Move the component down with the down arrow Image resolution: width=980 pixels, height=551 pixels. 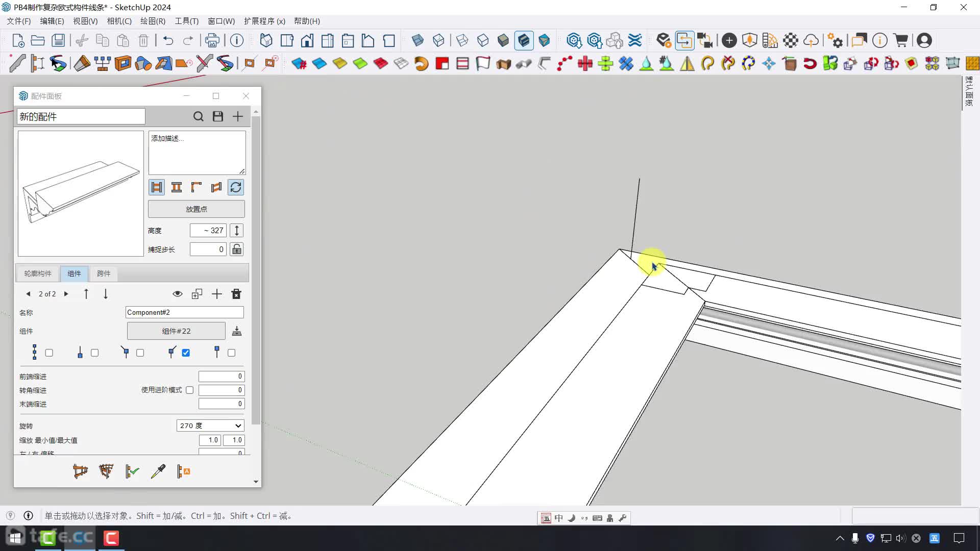click(x=105, y=294)
